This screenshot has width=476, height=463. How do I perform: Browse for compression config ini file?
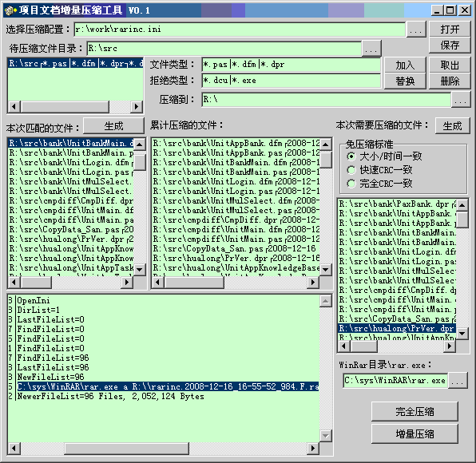tap(415, 30)
